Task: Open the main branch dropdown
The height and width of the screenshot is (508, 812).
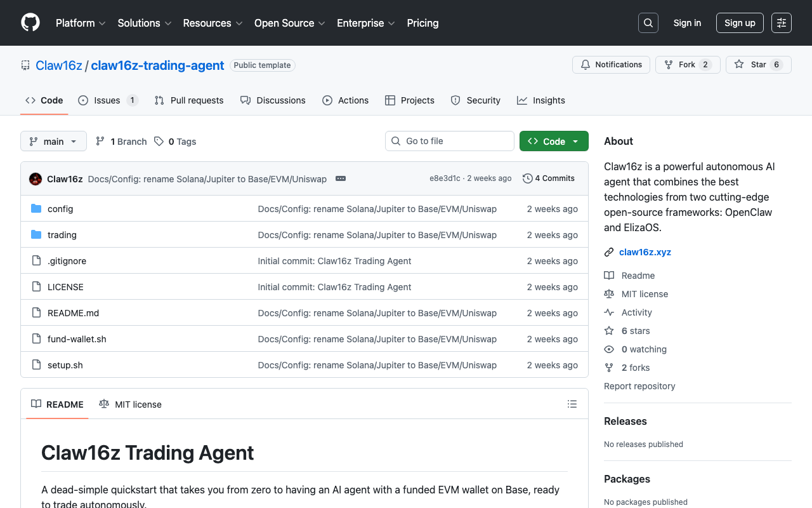Action: (x=53, y=141)
